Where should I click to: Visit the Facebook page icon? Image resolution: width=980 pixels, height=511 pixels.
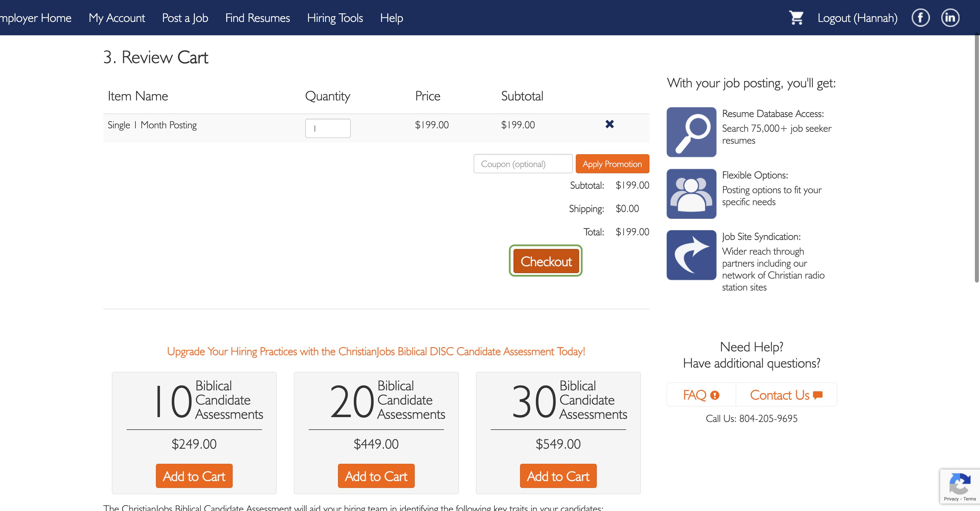pos(920,18)
